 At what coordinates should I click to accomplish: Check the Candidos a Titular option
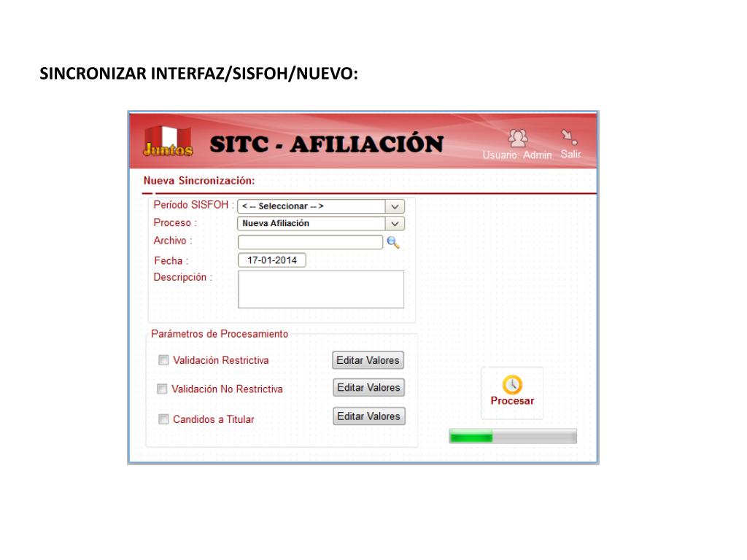(163, 419)
